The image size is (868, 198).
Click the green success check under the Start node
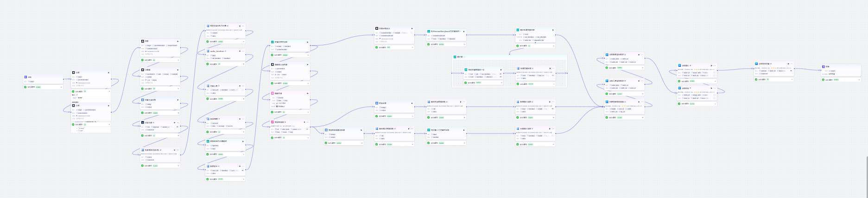click(26, 87)
